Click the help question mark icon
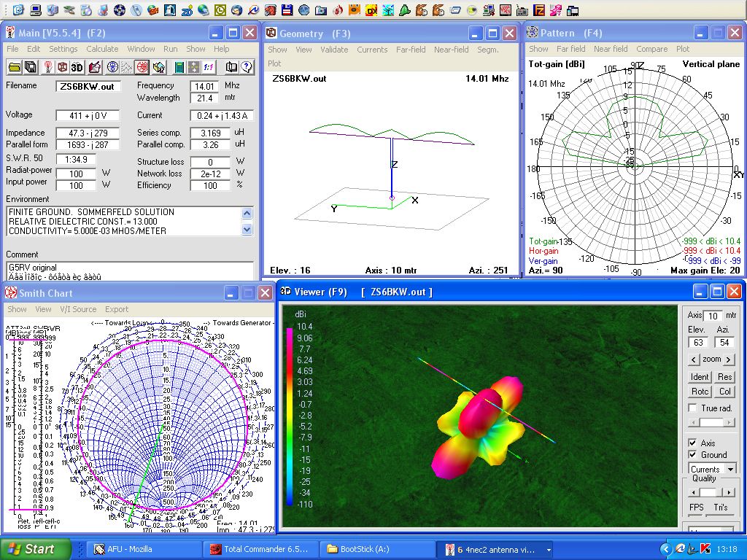 tap(247, 67)
